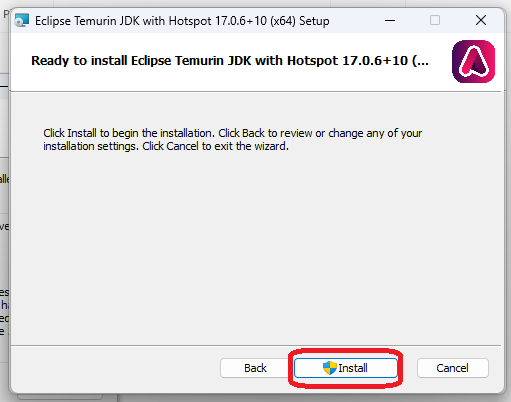Image resolution: width=511 pixels, height=402 pixels.
Task: Click the partially hidden 'alle' text behind dialog
Action: pyautogui.click(x=4, y=179)
